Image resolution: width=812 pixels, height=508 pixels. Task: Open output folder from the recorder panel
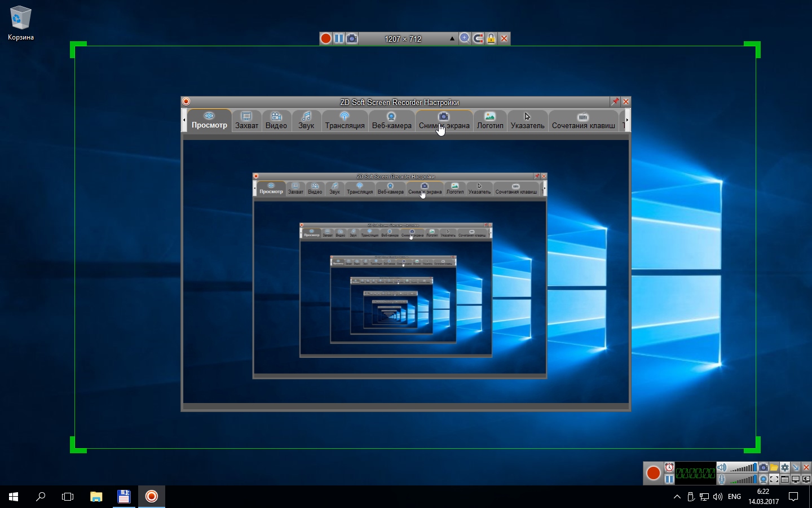pyautogui.click(x=774, y=467)
